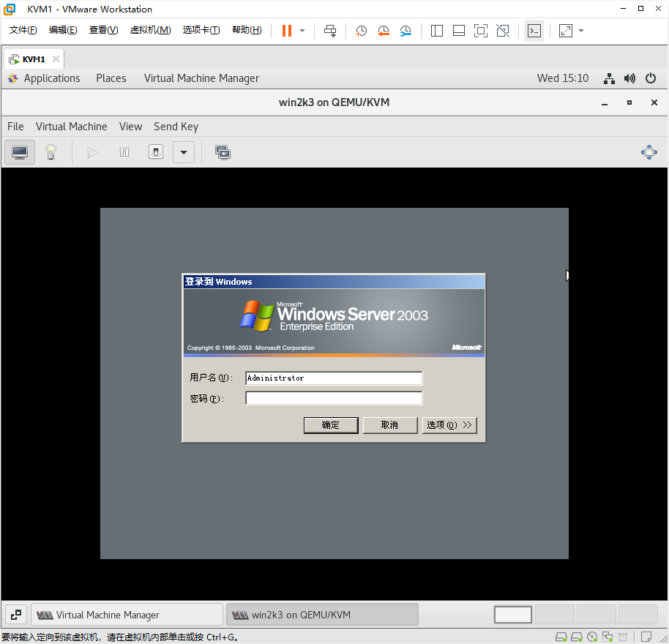Switch to win2k3 on QEMU/KVM taskbar window
Screen dimensions: 669x644
[x=322, y=615]
